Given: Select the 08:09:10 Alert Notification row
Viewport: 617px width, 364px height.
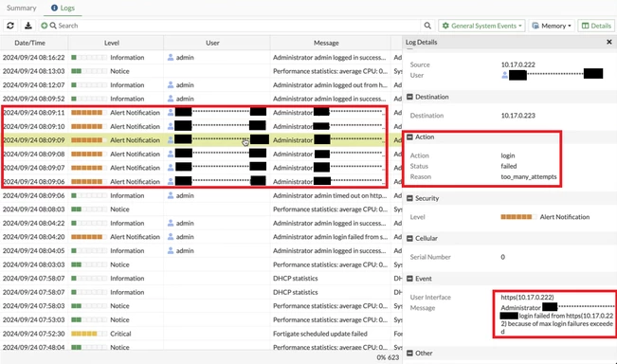Looking at the screenshot, I should tap(201, 126).
